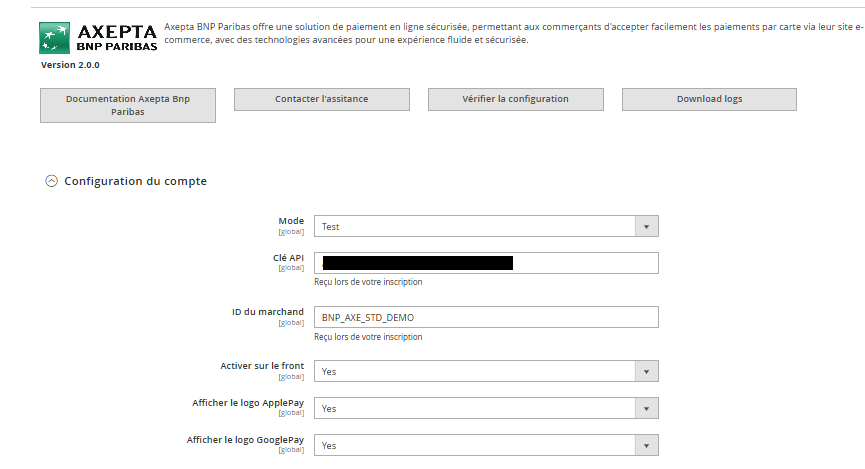The width and height of the screenshot is (865, 469).
Task: Click the Afficher le logo ApplePay label
Action: point(248,403)
